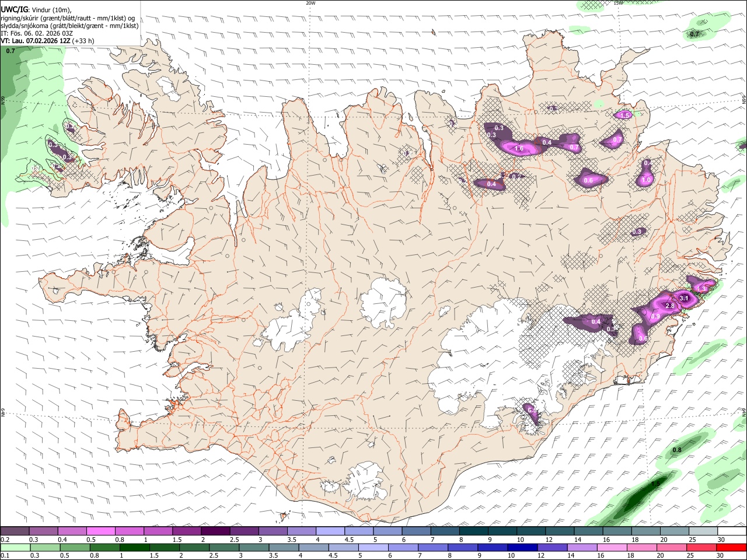Click the palest green lower swatch labelled 0.1
The height and width of the screenshot is (560, 747).
(15, 547)
